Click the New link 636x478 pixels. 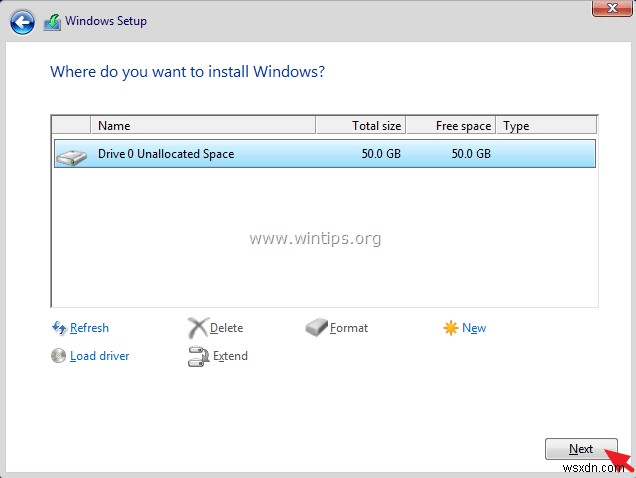(474, 327)
